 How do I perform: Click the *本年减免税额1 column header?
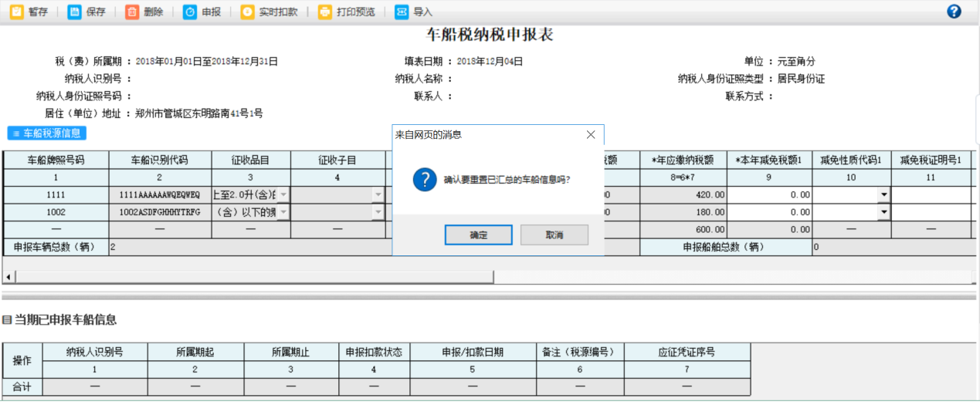click(x=770, y=160)
